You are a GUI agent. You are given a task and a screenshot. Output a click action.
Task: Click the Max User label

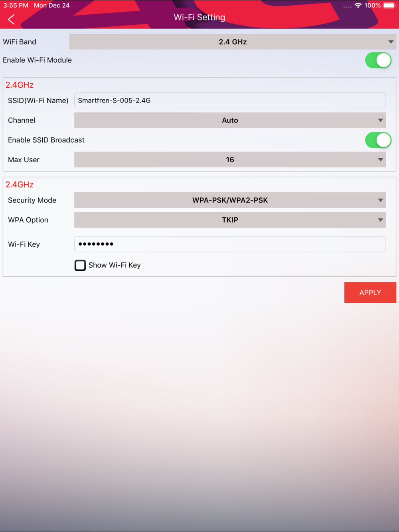[x=24, y=160]
